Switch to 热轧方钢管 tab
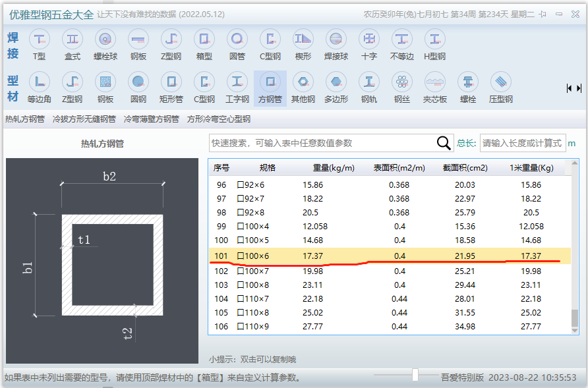 pyautogui.click(x=25, y=119)
